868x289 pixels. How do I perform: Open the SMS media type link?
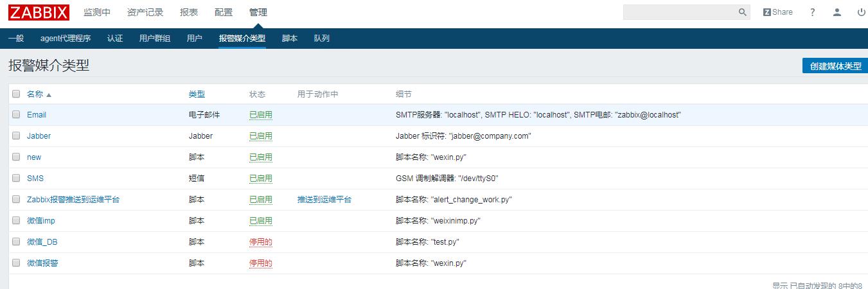[x=35, y=179]
